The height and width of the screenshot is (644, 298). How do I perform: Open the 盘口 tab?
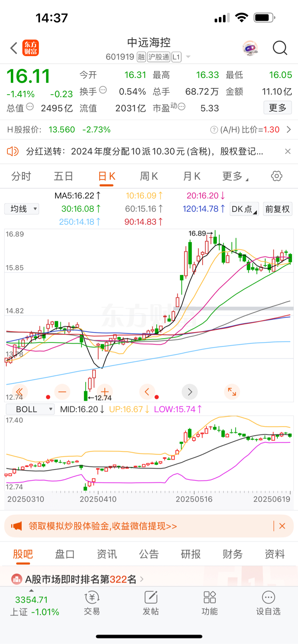pyautogui.click(x=65, y=554)
